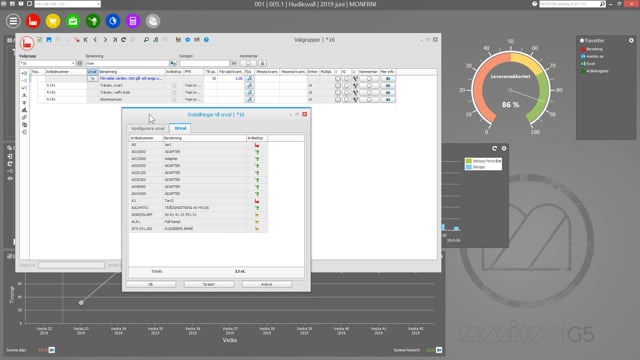640x360 pixels.
Task: Open the purple Accounting calculator module
Action: (133, 21)
